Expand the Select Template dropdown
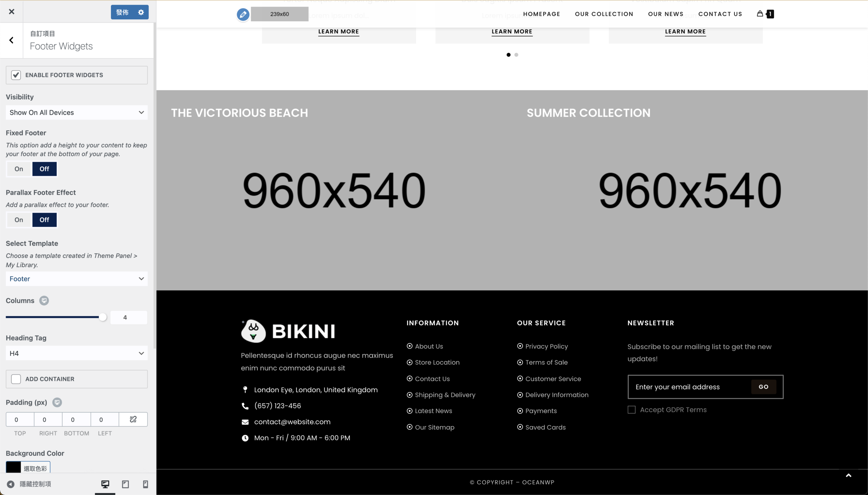This screenshot has height=495, width=868. [76, 279]
